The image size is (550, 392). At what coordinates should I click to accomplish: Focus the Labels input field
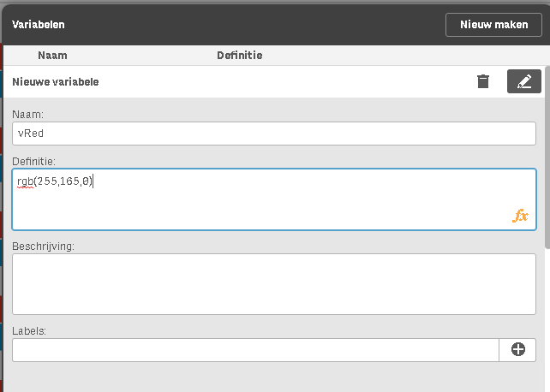254,350
